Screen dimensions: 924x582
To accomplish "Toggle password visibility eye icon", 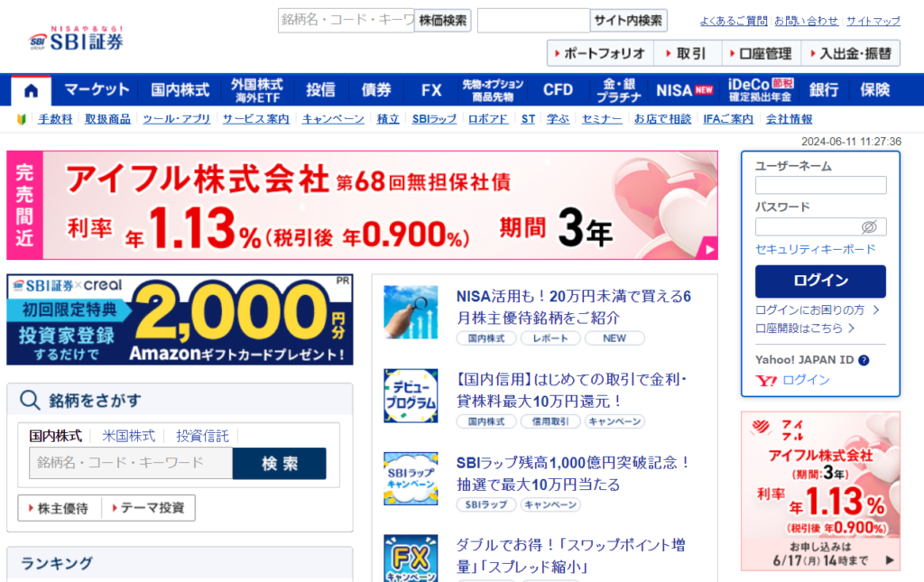I will coord(869,226).
